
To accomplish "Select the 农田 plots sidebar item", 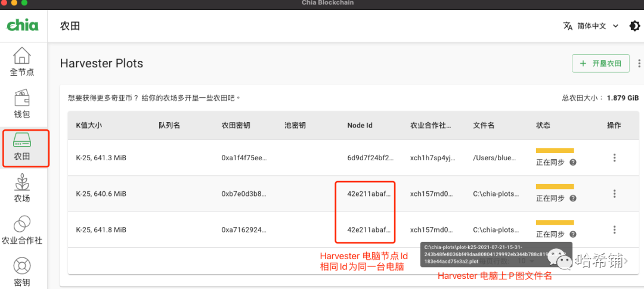I will coord(22,148).
